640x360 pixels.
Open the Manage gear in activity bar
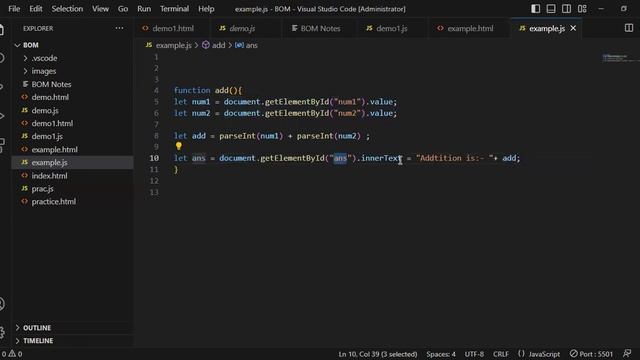click(x=2, y=332)
